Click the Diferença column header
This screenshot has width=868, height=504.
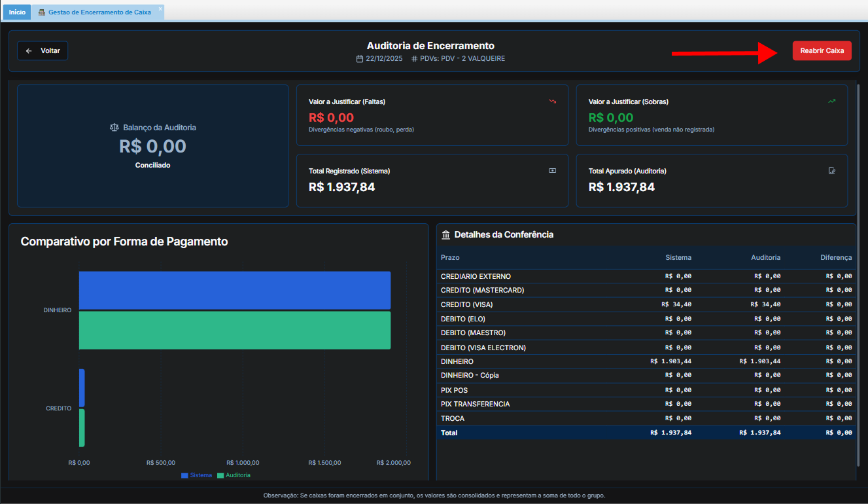coord(836,258)
